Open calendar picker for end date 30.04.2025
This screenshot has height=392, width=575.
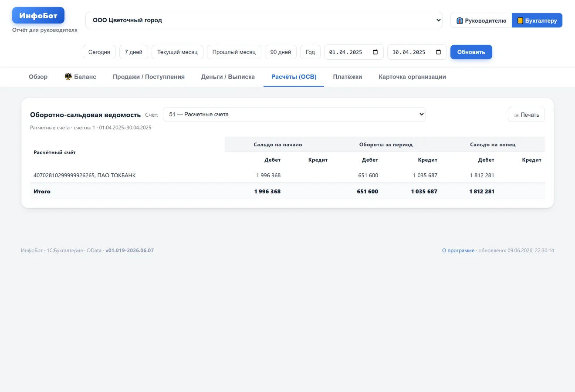439,52
